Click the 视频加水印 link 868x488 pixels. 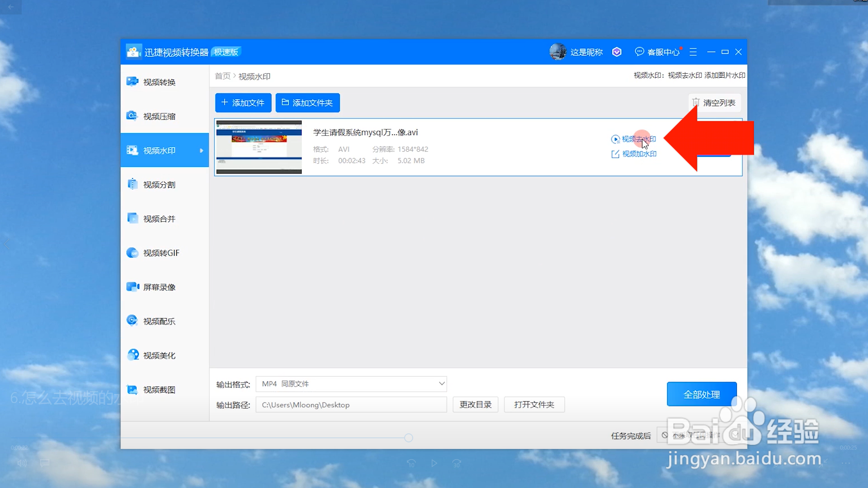pyautogui.click(x=639, y=154)
